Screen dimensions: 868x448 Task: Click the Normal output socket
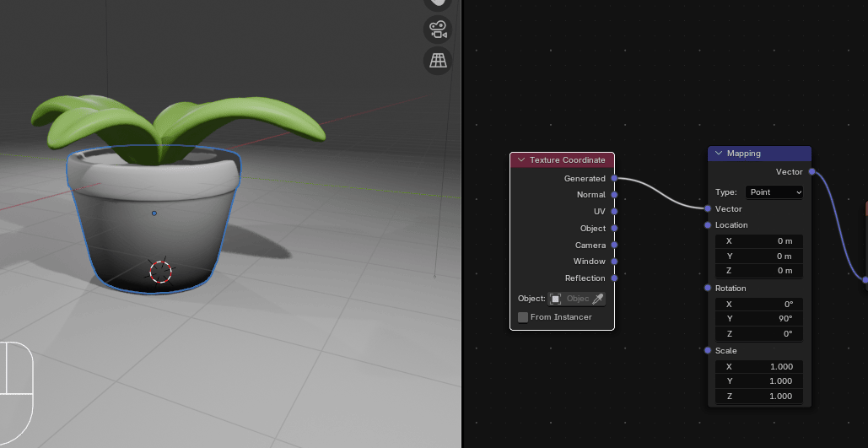614,195
